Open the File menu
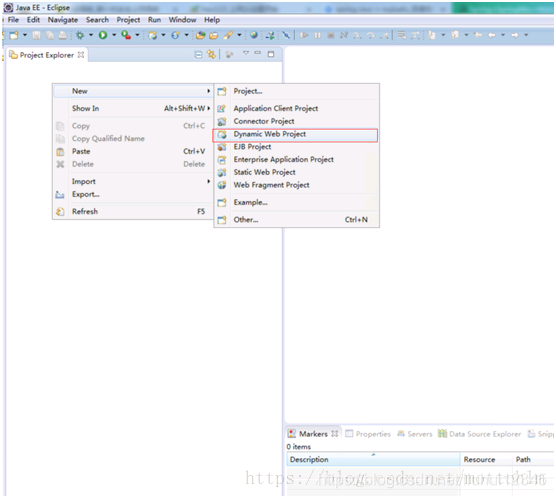Screen dimensions: 556x498 point(13,20)
